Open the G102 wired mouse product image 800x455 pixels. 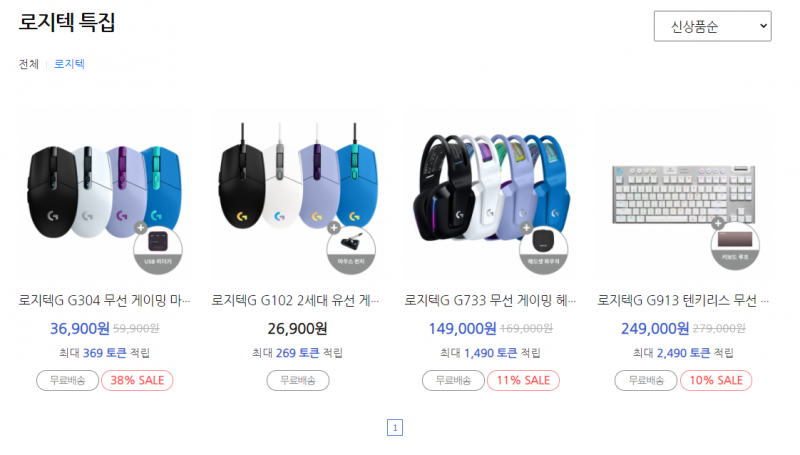pyautogui.click(x=297, y=192)
